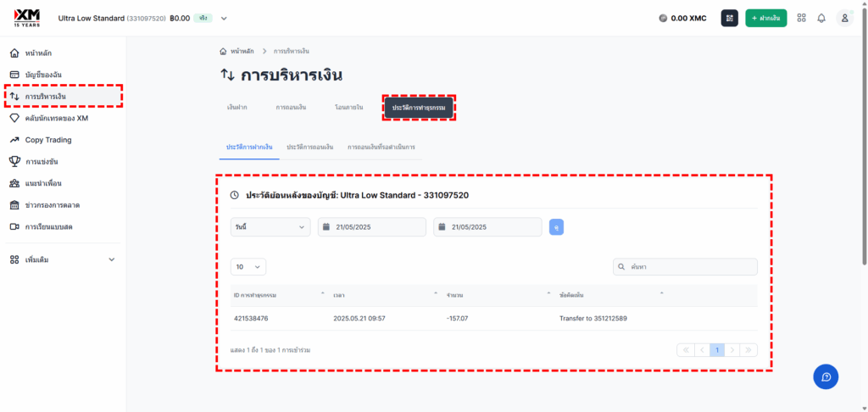Sort by ID การทำธุรกรรม column arrow
The width and height of the screenshot is (868, 412).
point(323,293)
